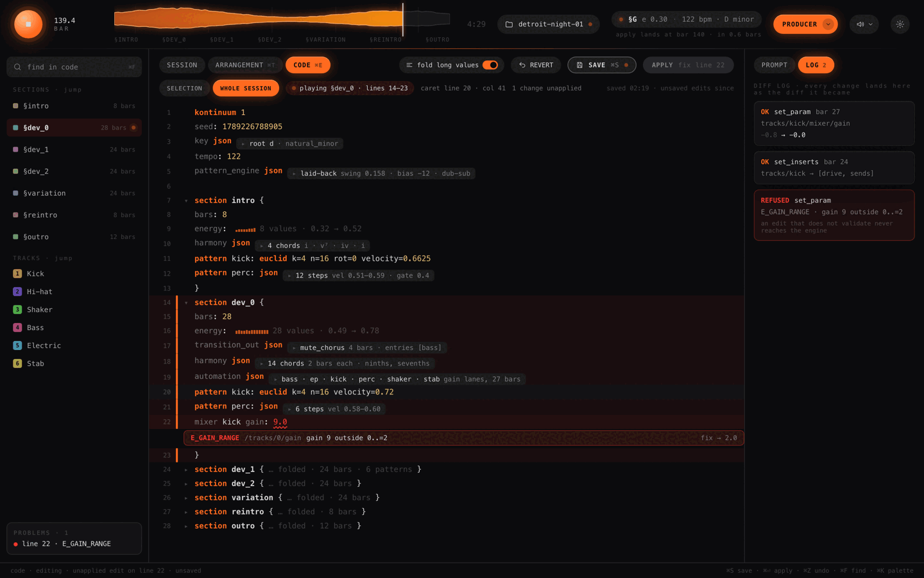This screenshot has width=924, height=578.
Task: Collapse the section intro block
Action: click(x=187, y=200)
